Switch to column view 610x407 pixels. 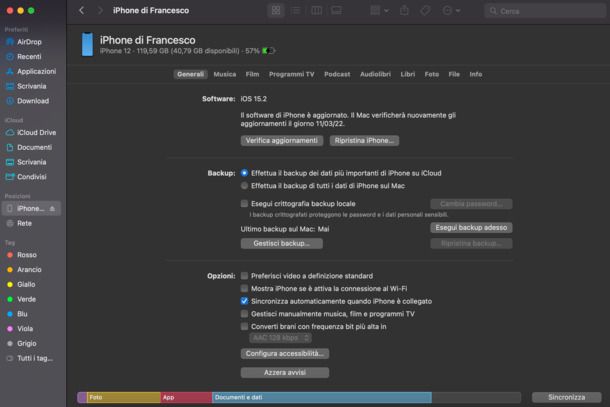point(316,11)
